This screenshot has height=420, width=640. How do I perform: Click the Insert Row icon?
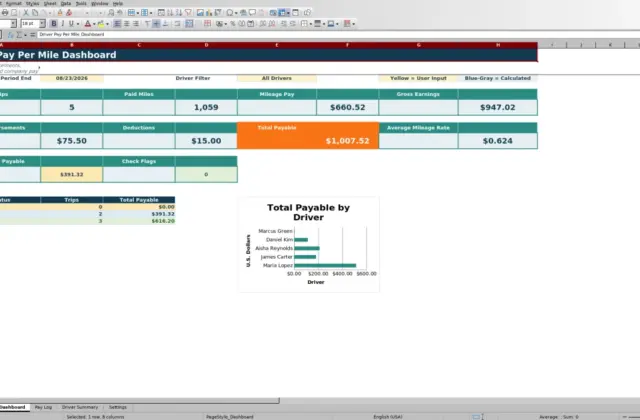131,13
